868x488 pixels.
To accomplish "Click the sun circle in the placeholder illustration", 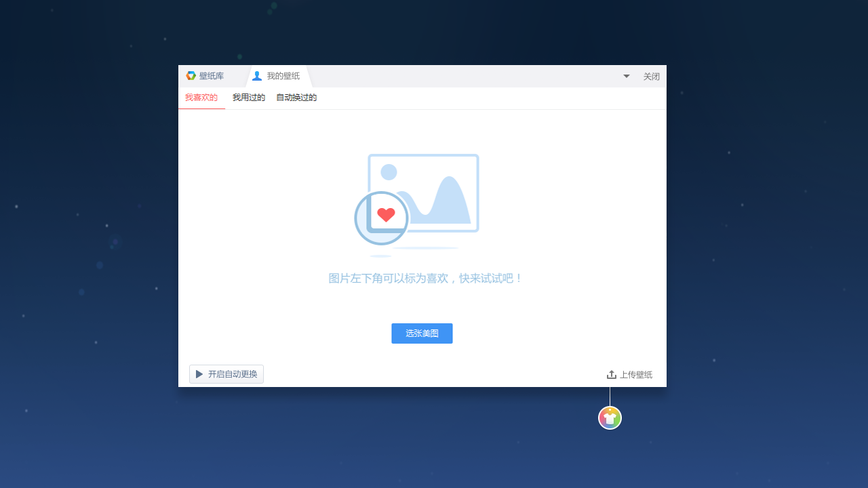I will point(389,171).
